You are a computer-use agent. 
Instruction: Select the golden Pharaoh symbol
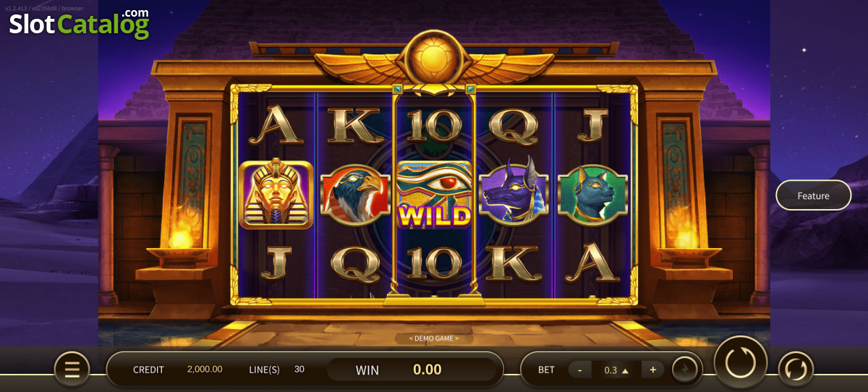[x=276, y=195]
